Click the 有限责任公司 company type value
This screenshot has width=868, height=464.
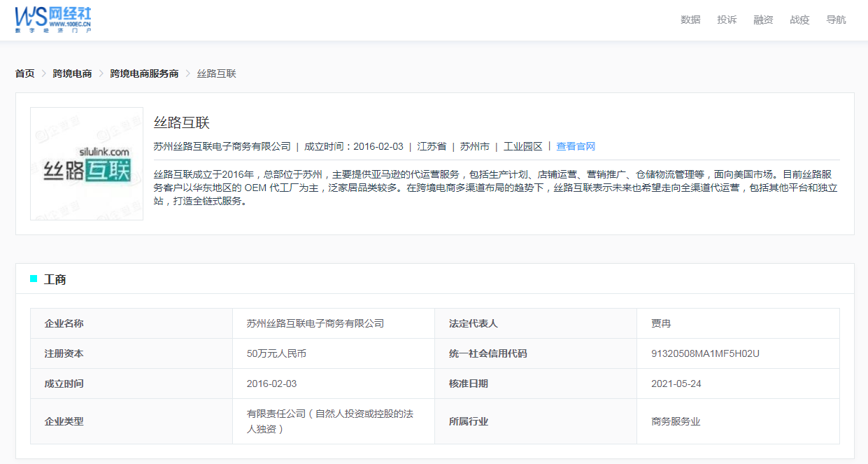(330, 421)
